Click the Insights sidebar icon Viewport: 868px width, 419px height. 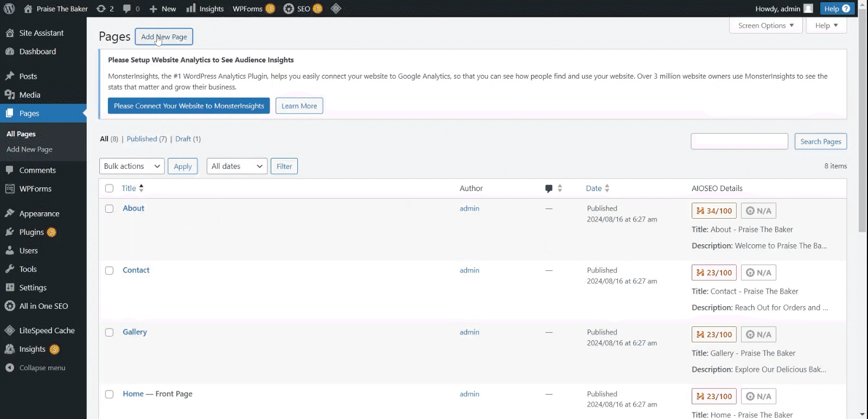coord(10,349)
